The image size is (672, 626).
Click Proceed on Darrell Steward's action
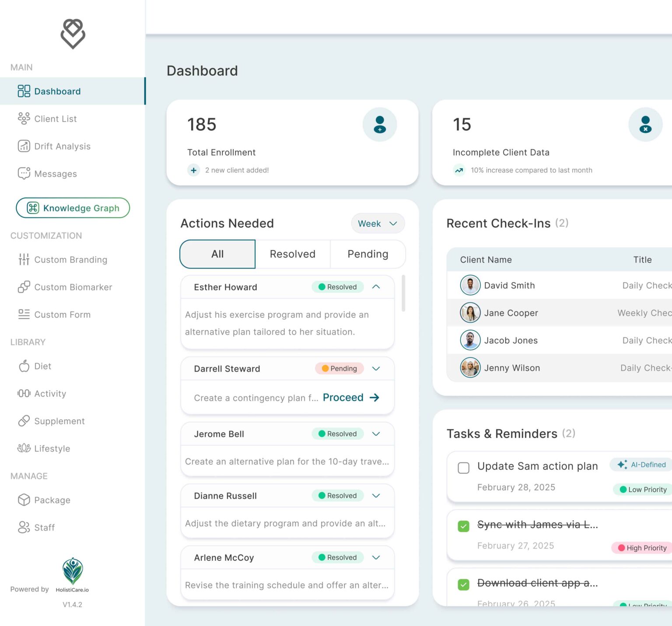(351, 398)
